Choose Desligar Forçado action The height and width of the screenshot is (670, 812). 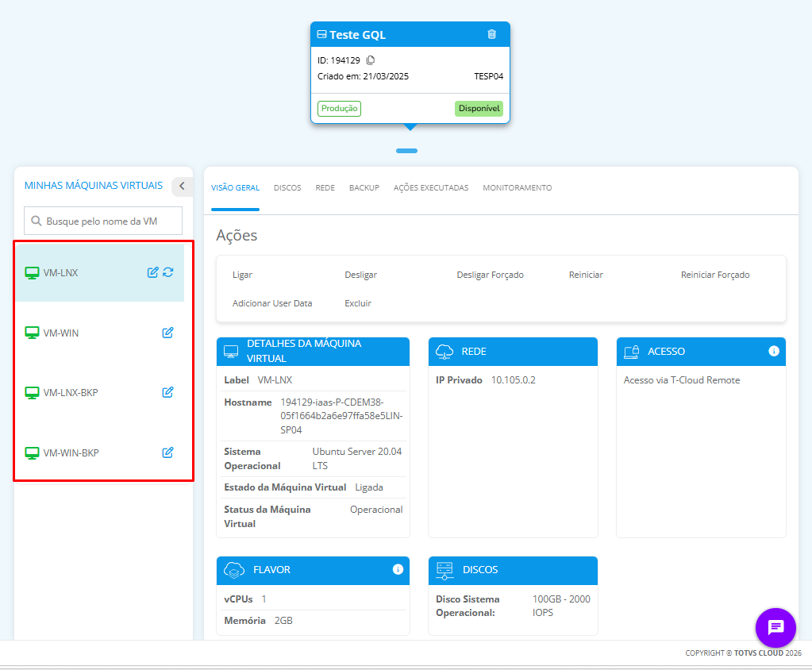click(490, 275)
